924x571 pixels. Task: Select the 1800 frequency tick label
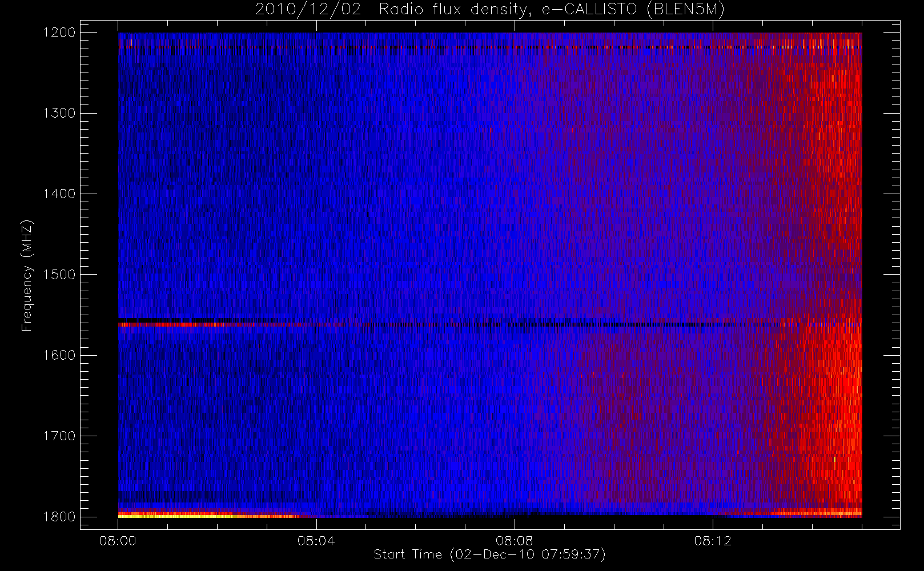pos(59,517)
